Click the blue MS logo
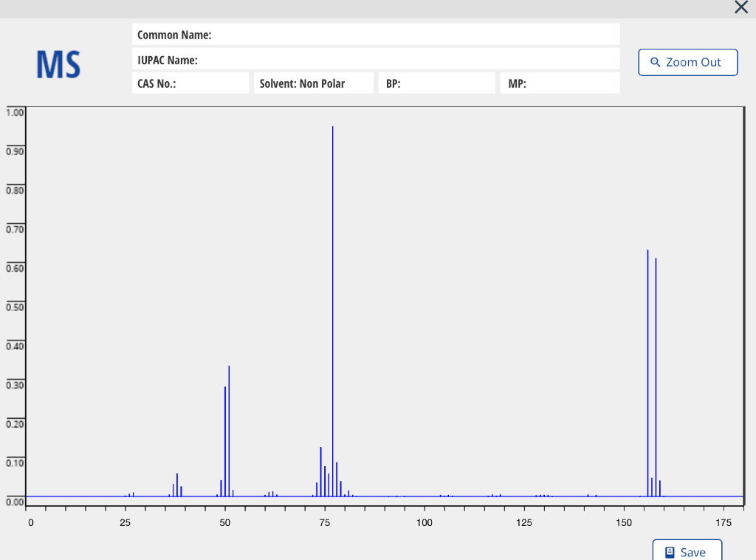Viewport: 756px width, 560px height. (x=58, y=65)
